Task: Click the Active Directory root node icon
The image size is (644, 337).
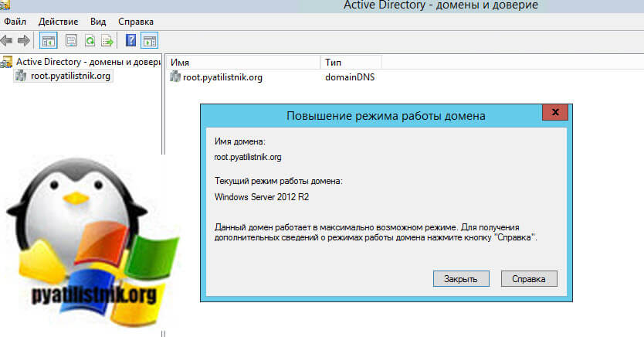Action: pyautogui.click(x=6, y=62)
